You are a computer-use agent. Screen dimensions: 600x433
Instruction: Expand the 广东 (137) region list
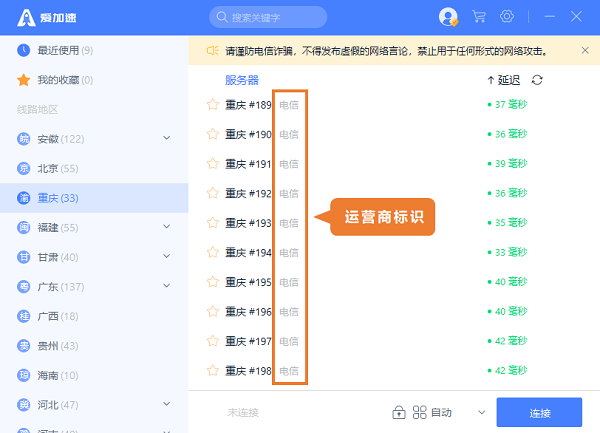pyautogui.click(x=166, y=287)
